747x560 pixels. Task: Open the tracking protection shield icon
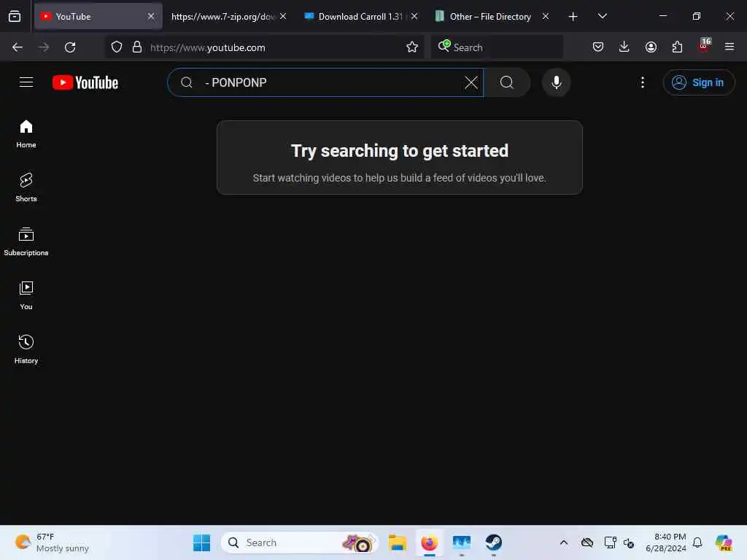(117, 47)
